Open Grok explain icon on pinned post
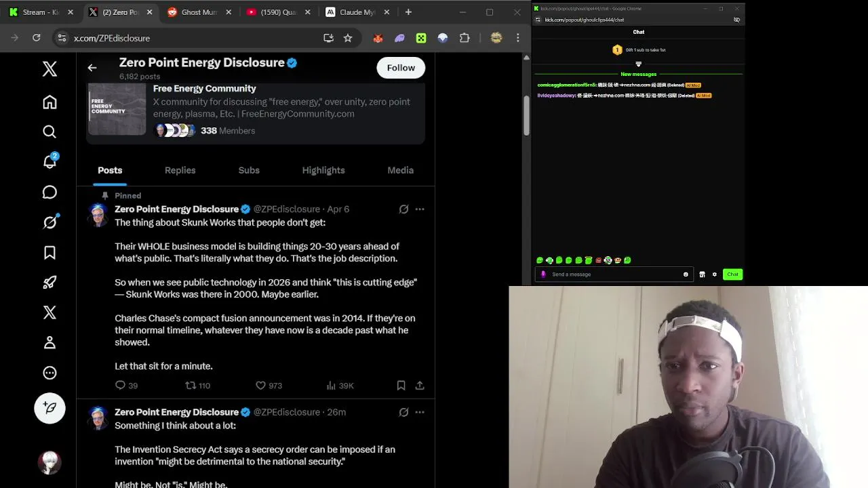Viewport: 868px width, 488px height. [403, 209]
